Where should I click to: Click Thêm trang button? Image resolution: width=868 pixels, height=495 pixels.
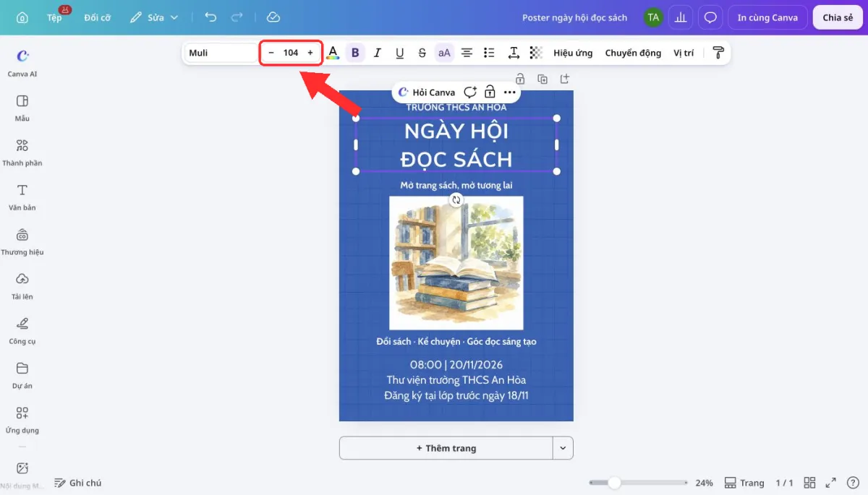click(x=446, y=448)
